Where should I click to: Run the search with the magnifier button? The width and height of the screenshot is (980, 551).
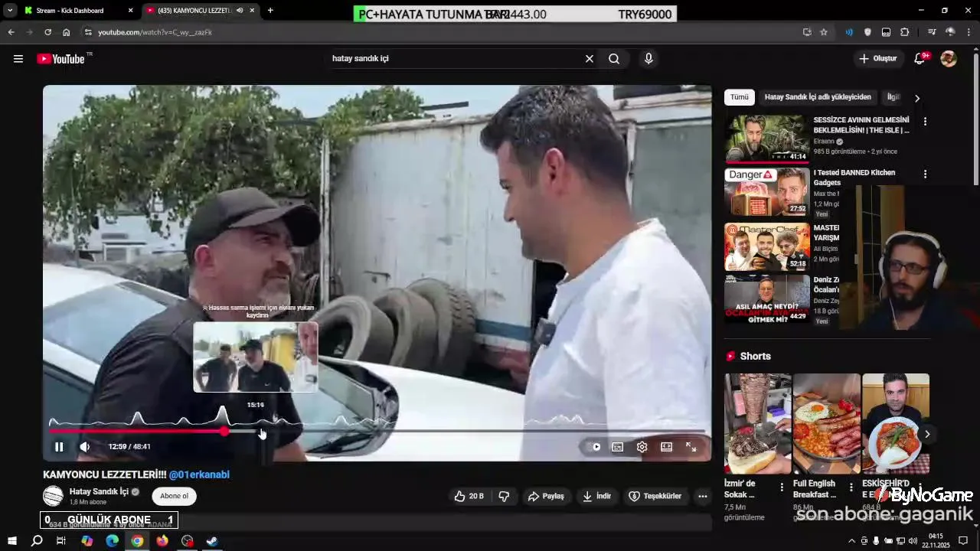click(614, 59)
